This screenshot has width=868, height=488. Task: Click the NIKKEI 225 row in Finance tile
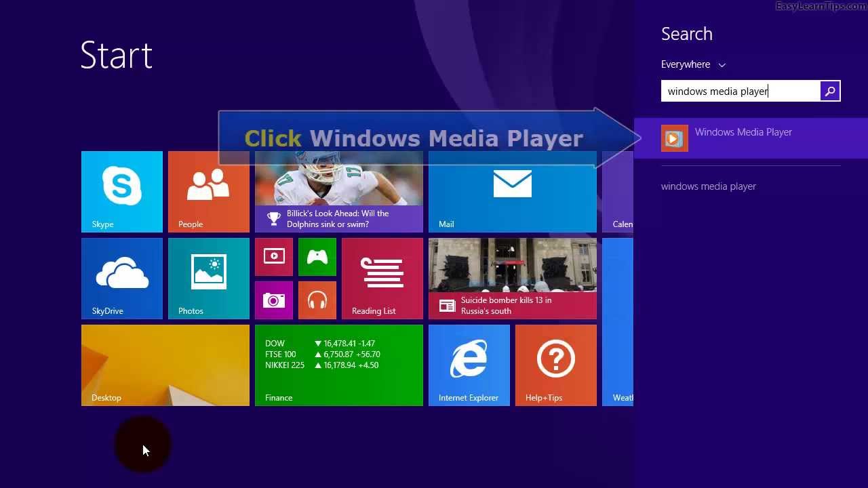coord(322,365)
